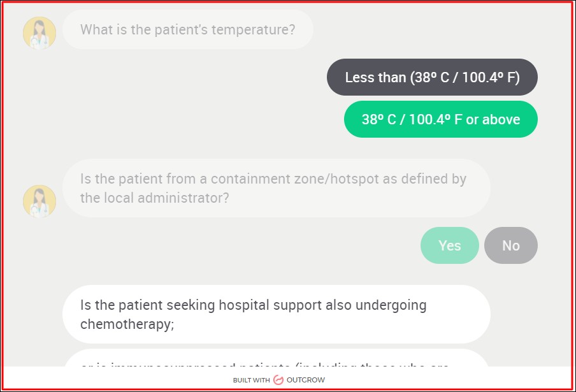The width and height of the screenshot is (576, 392).
Task: Open the "BUILT WITH" footer link
Action: [251, 381]
